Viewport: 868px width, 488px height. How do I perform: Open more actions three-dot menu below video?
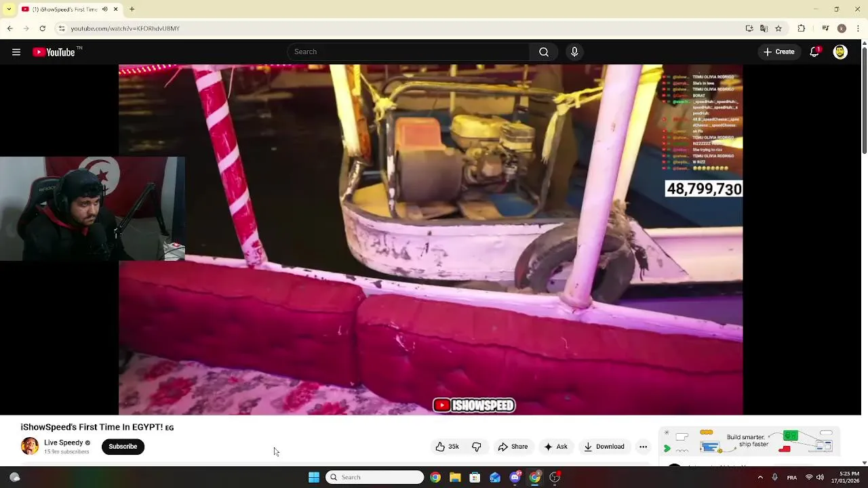coord(643,447)
